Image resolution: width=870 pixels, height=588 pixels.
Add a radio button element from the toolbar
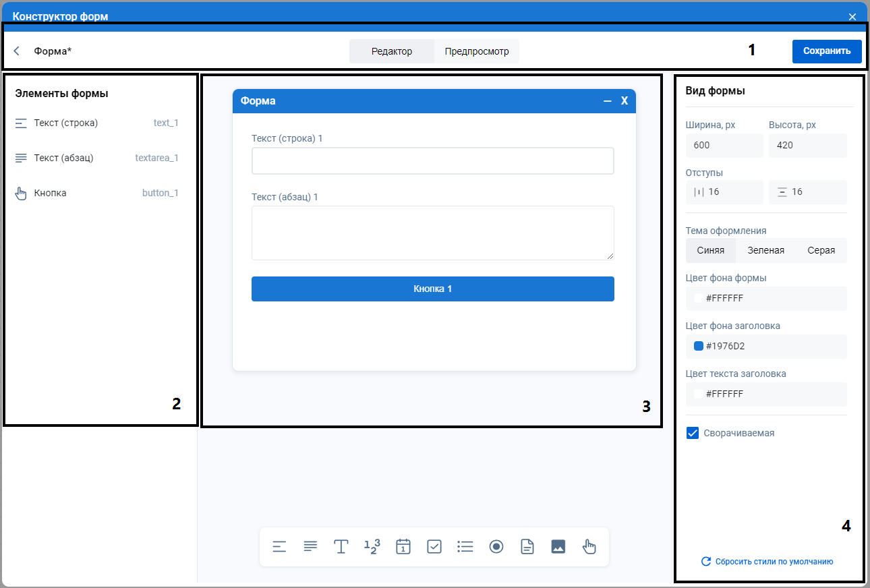click(496, 546)
